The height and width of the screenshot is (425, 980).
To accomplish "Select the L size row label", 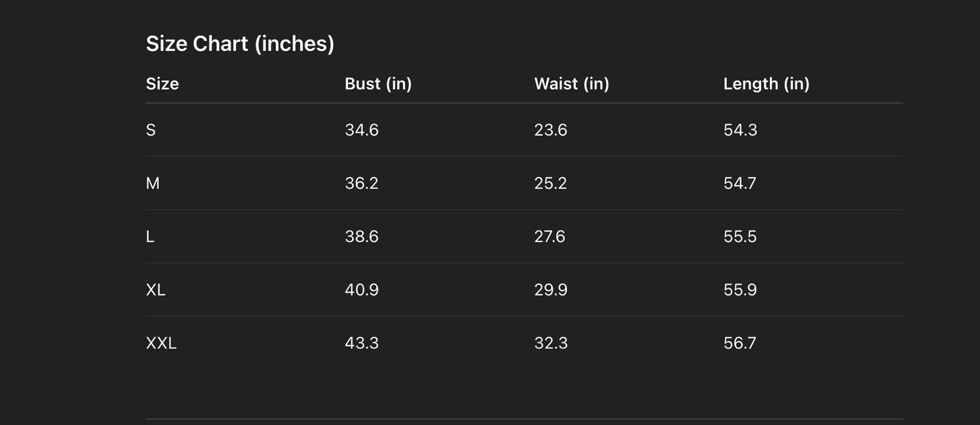I will 150,237.
